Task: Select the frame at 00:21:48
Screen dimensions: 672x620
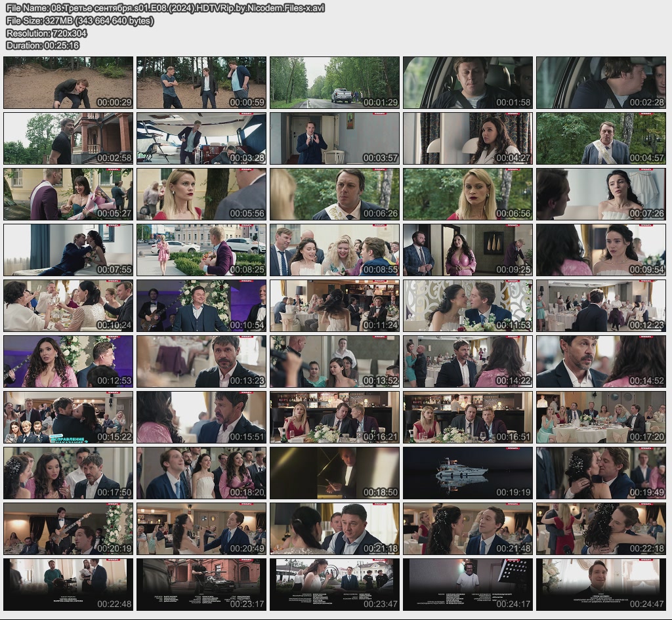Action: coord(468,529)
